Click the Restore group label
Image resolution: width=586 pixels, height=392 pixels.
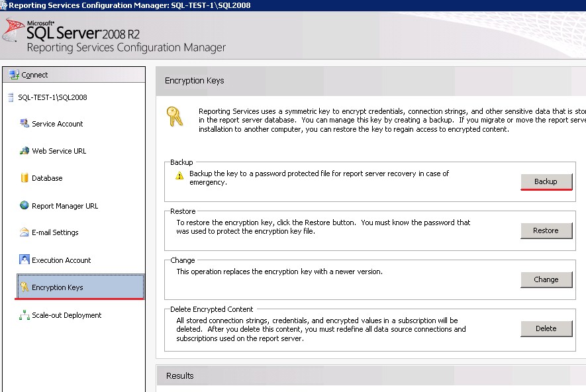pyautogui.click(x=183, y=211)
